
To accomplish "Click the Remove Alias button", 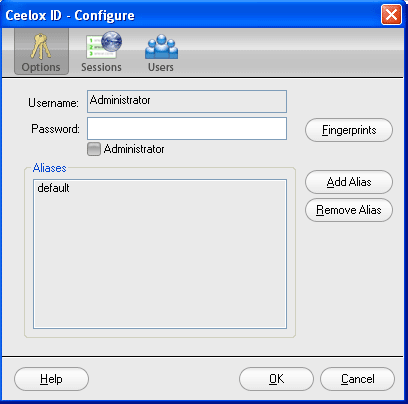I will [349, 210].
